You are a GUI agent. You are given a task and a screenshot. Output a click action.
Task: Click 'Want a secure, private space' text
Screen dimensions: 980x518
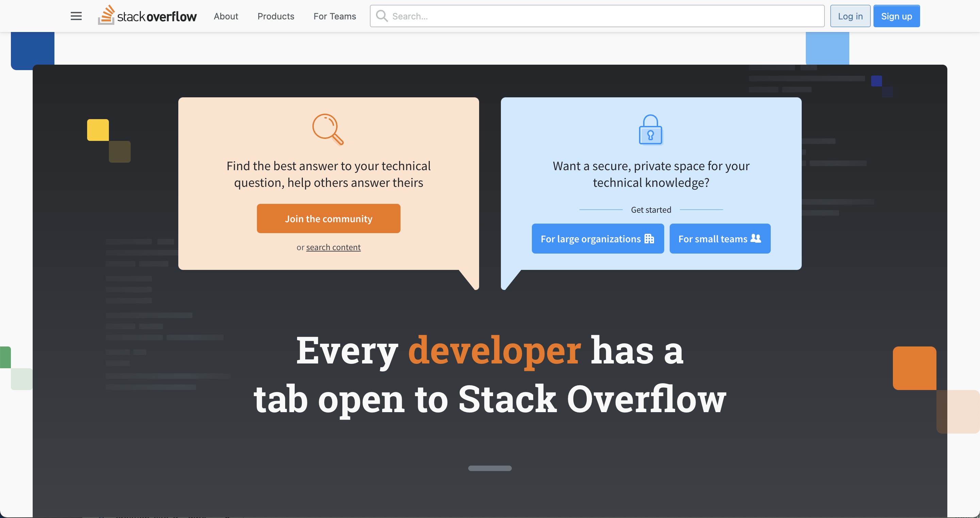pyautogui.click(x=651, y=174)
